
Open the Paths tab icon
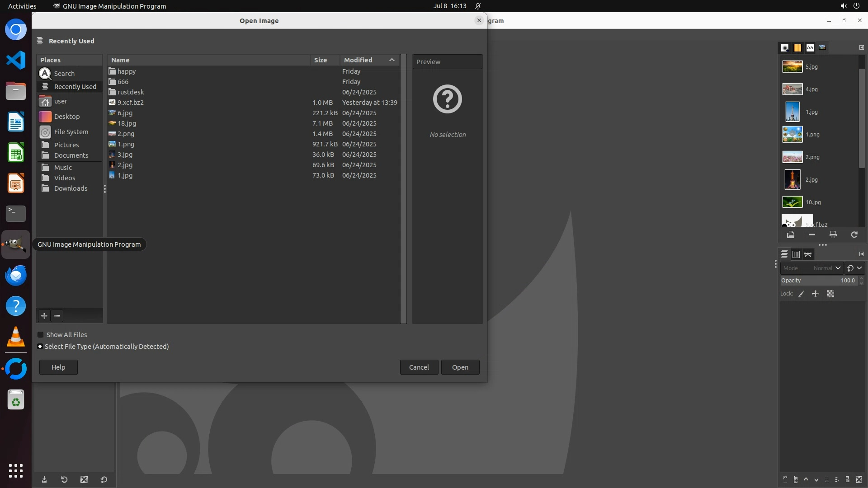pos(808,254)
